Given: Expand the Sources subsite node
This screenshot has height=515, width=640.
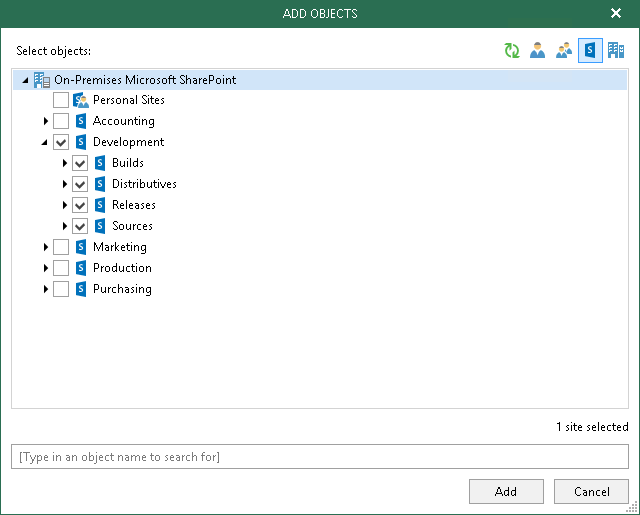Looking at the screenshot, I should [x=65, y=226].
